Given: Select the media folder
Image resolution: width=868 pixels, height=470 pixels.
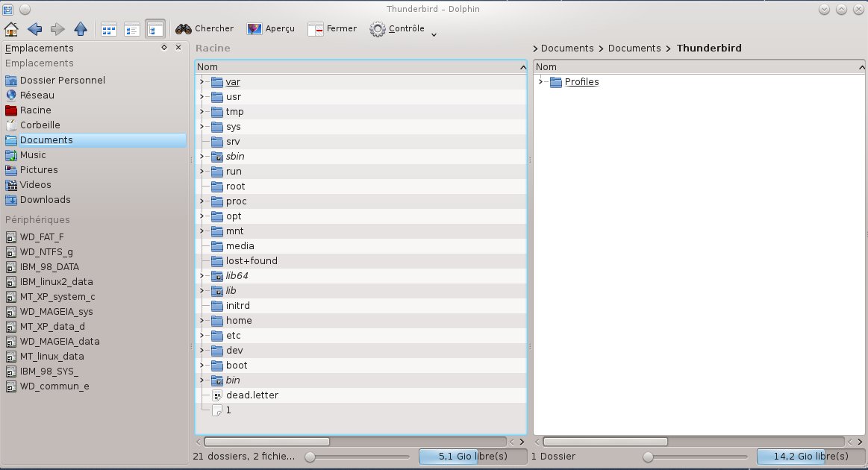Looking at the screenshot, I should click(x=233, y=245).
